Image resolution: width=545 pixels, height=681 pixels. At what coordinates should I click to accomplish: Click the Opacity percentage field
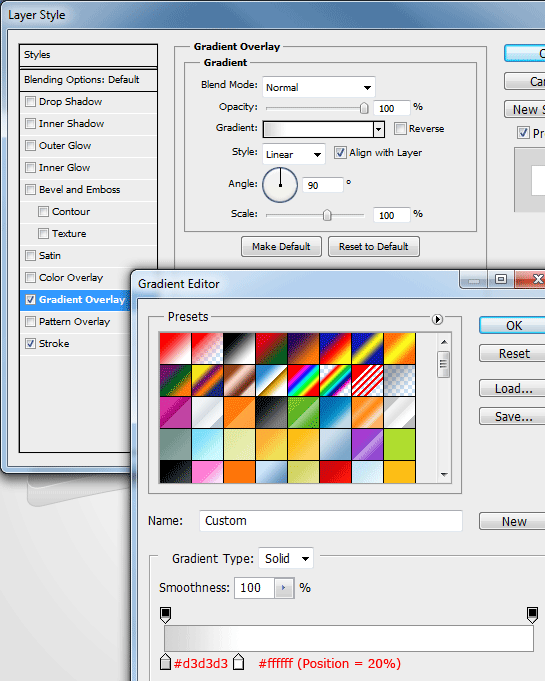(x=392, y=108)
